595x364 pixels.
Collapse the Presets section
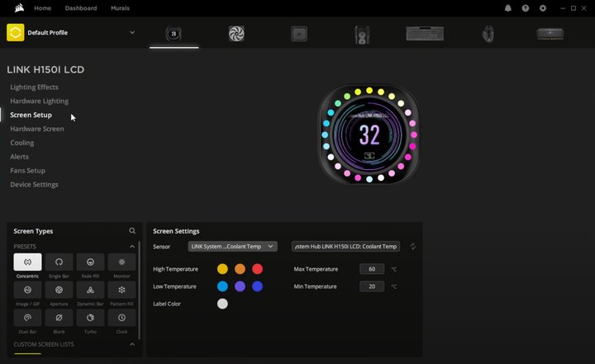[132, 247]
